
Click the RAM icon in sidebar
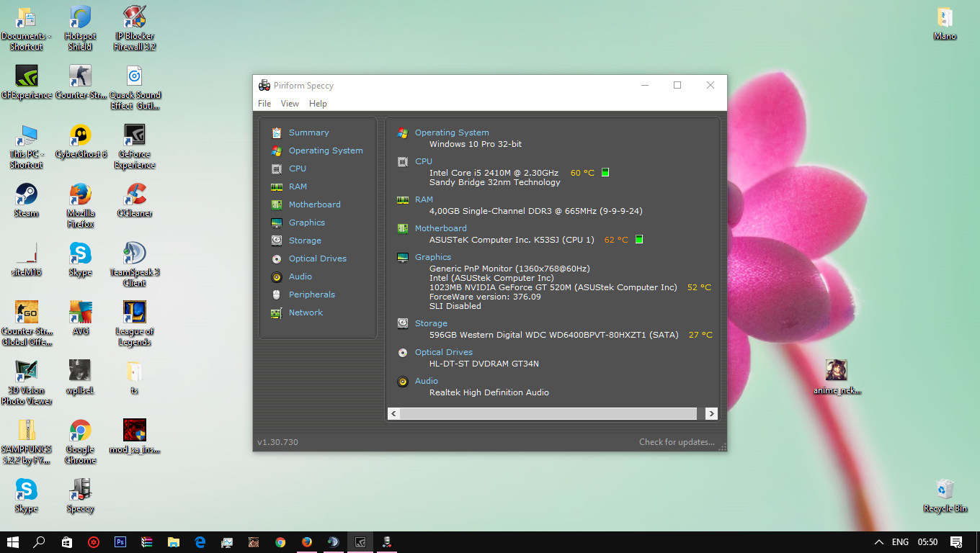click(276, 186)
